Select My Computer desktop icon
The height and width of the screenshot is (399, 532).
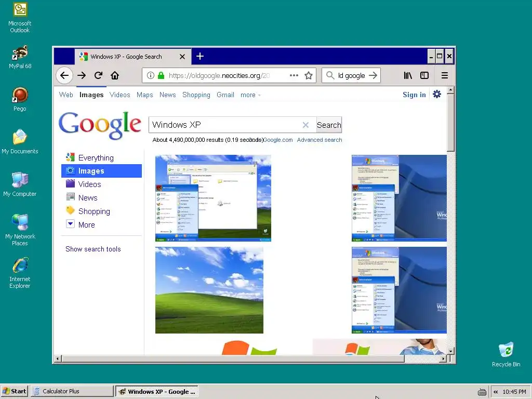(x=20, y=184)
